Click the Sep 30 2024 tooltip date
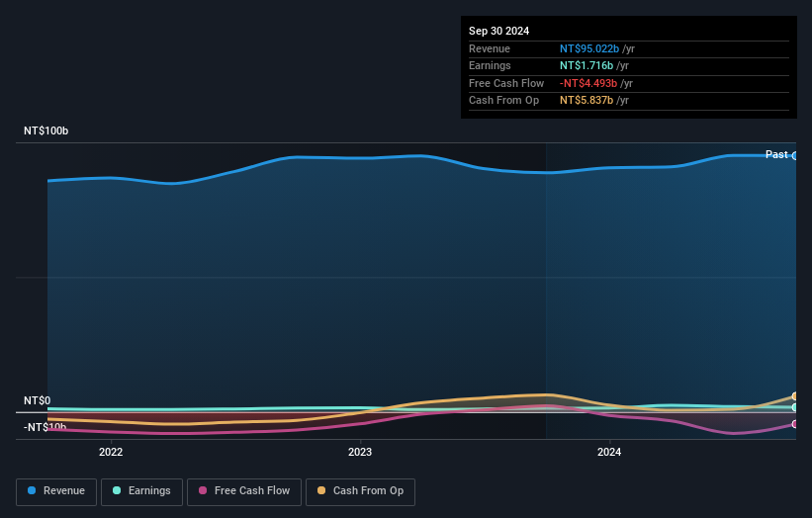Viewport: 812px width, 518px height. (x=498, y=31)
